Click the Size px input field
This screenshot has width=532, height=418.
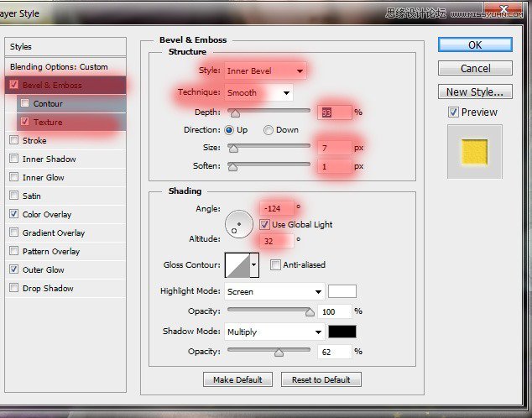[335, 148]
